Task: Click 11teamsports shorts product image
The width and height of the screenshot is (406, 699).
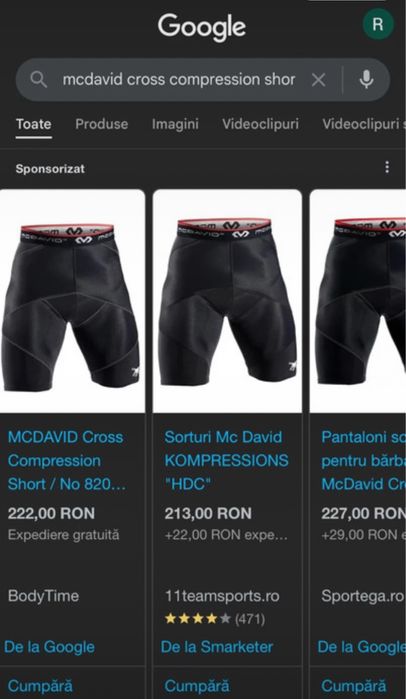Action: pyautogui.click(x=227, y=301)
